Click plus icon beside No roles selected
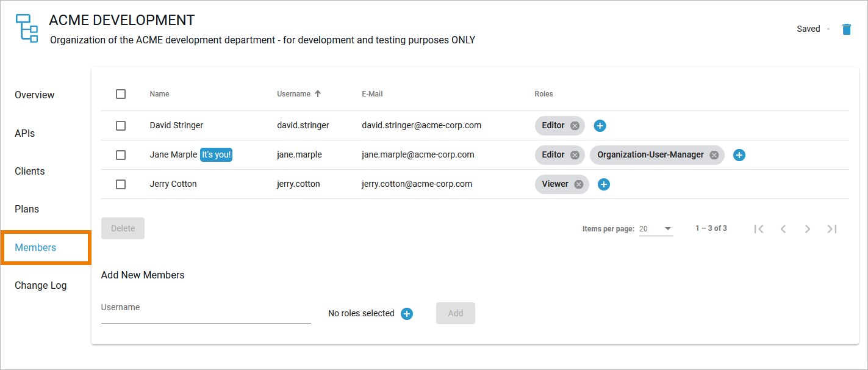This screenshot has width=868, height=370. 407,314
